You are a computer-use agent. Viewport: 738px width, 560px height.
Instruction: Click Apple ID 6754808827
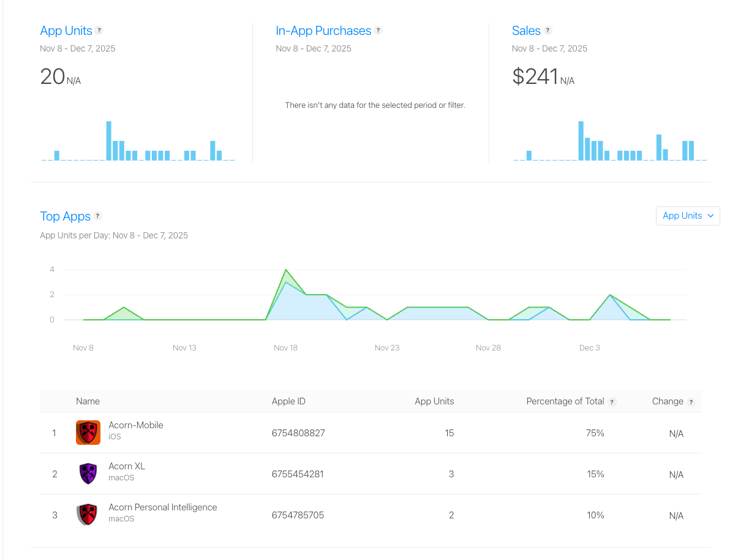click(x=298, y=433)
